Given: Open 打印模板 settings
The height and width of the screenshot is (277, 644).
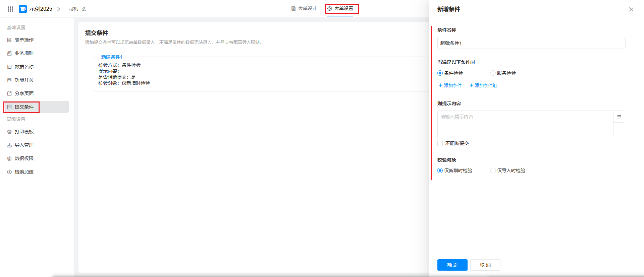Looking at the screenshot, I should [24, 132].
